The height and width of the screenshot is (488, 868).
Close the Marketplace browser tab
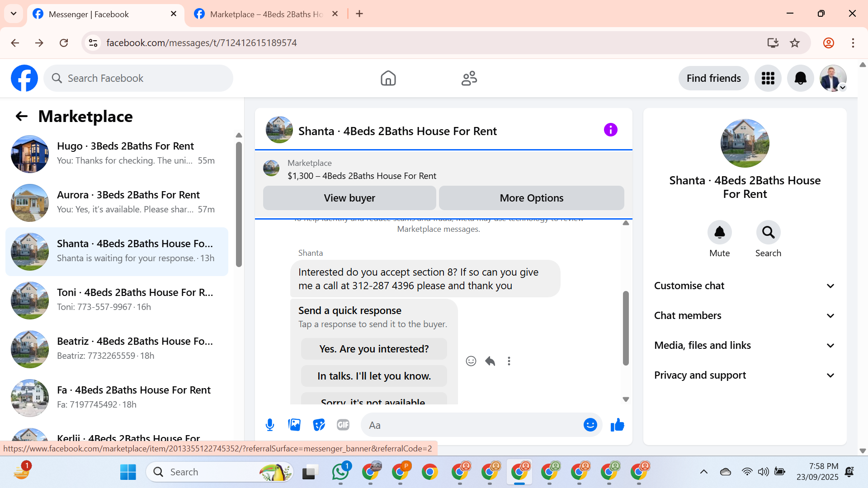coord(335,14)
